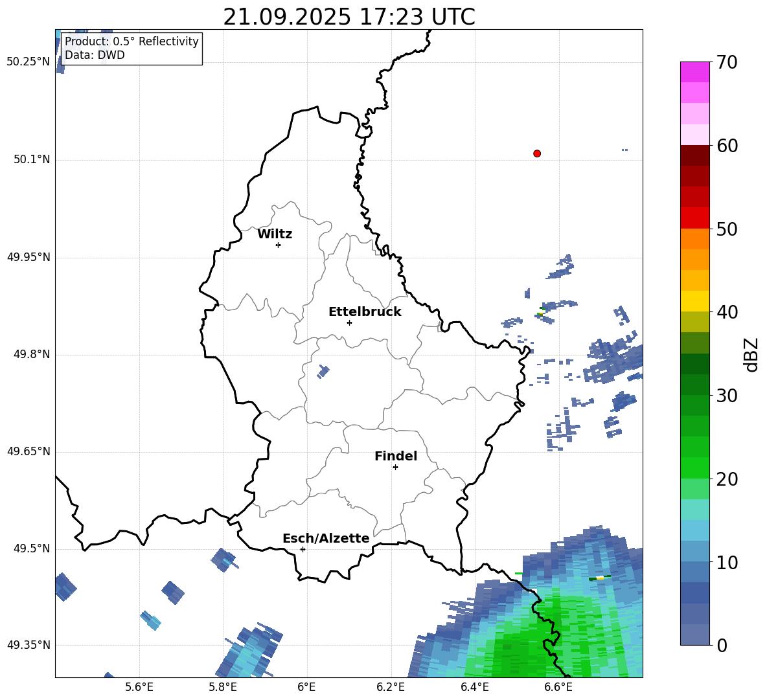Pick the turquoise swatch just below 20 dBZ
Image resolution: width=767 pixels, height=700 pixels.
694,510
